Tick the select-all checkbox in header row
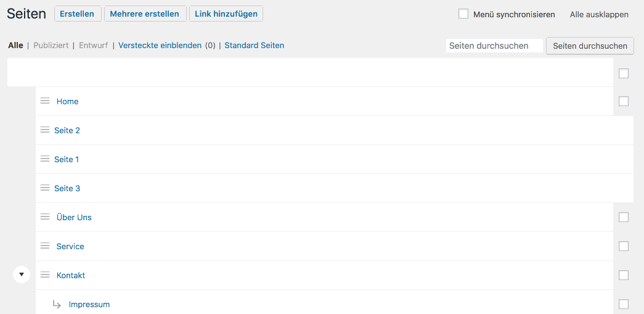This screenshot has width=644, height=314. [x=624, y=73]
